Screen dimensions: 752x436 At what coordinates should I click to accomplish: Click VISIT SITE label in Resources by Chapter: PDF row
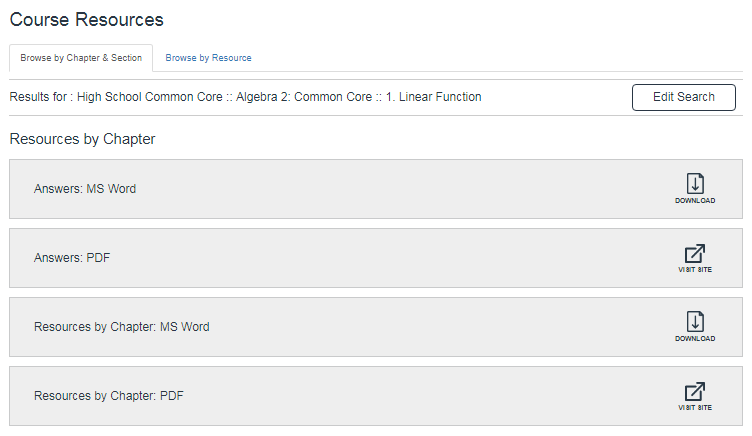(695, 408)
